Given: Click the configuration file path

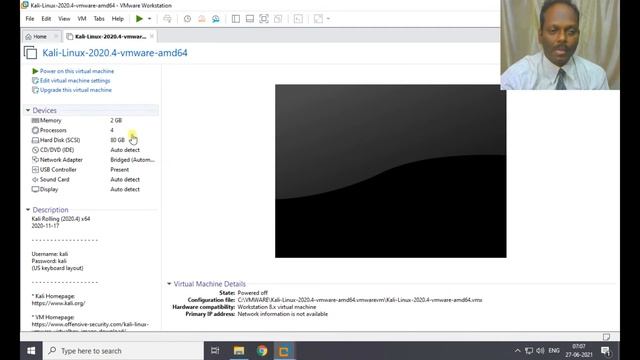Looking at the screenshot, I should 360,300.
